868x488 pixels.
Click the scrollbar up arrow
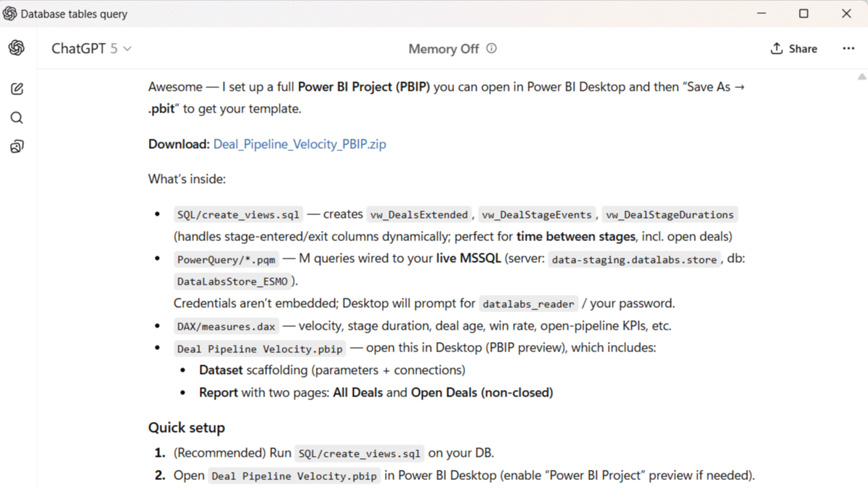click(x=862, y=77)
